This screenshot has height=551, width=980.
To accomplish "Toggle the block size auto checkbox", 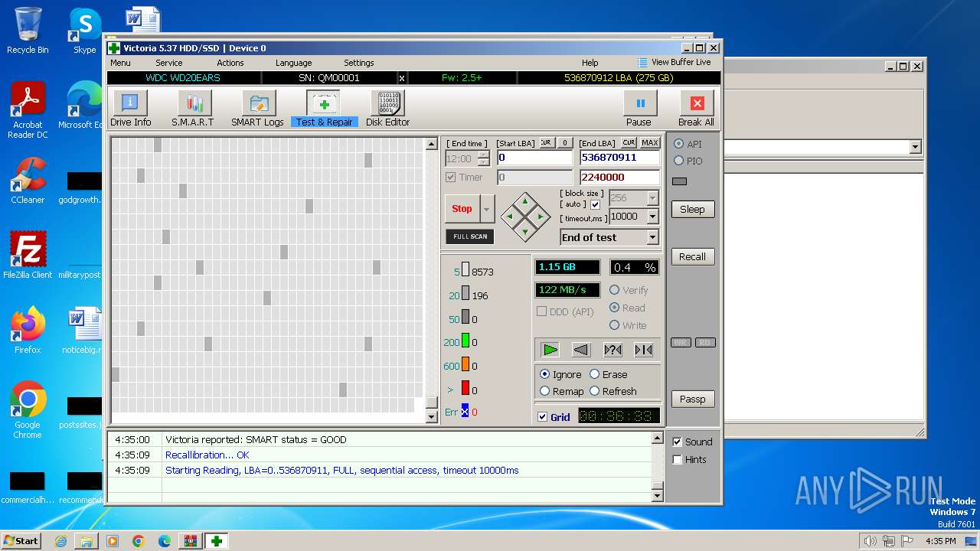I will (x=595, y=204).
